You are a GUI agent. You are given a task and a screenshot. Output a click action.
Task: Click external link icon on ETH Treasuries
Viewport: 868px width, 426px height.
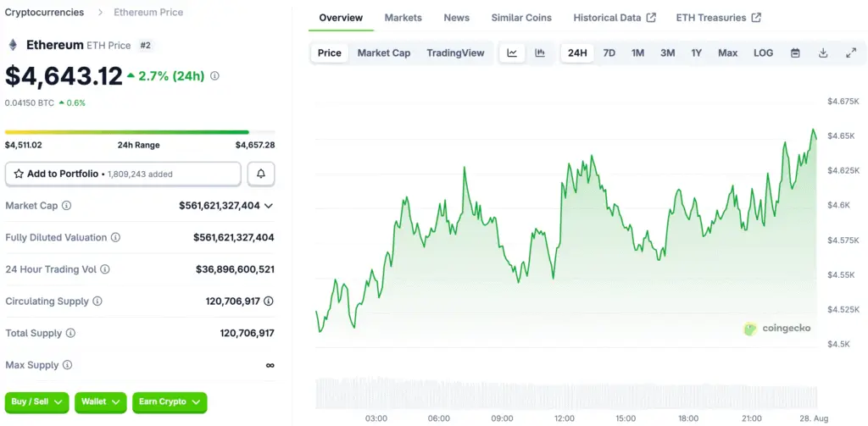[756, 17]
